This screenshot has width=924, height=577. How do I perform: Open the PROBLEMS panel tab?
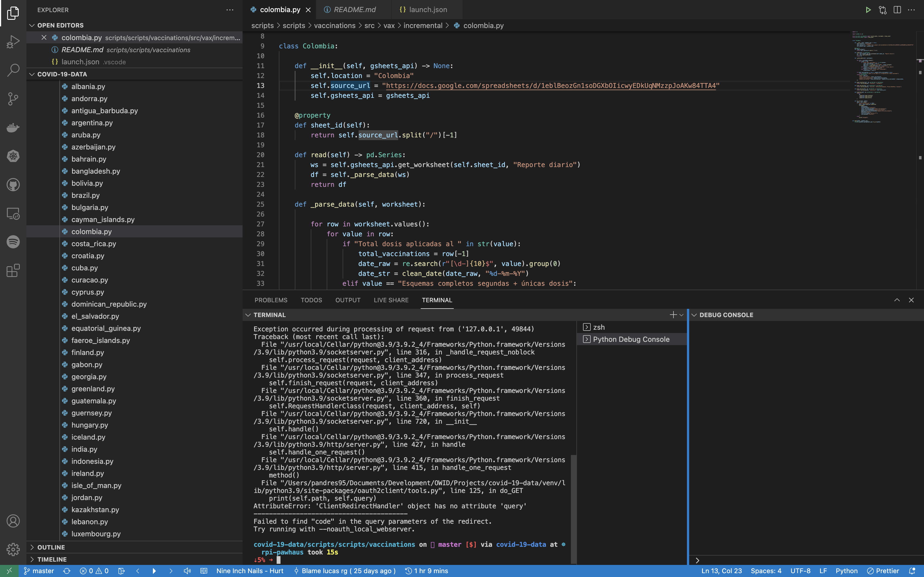[271, 300]
